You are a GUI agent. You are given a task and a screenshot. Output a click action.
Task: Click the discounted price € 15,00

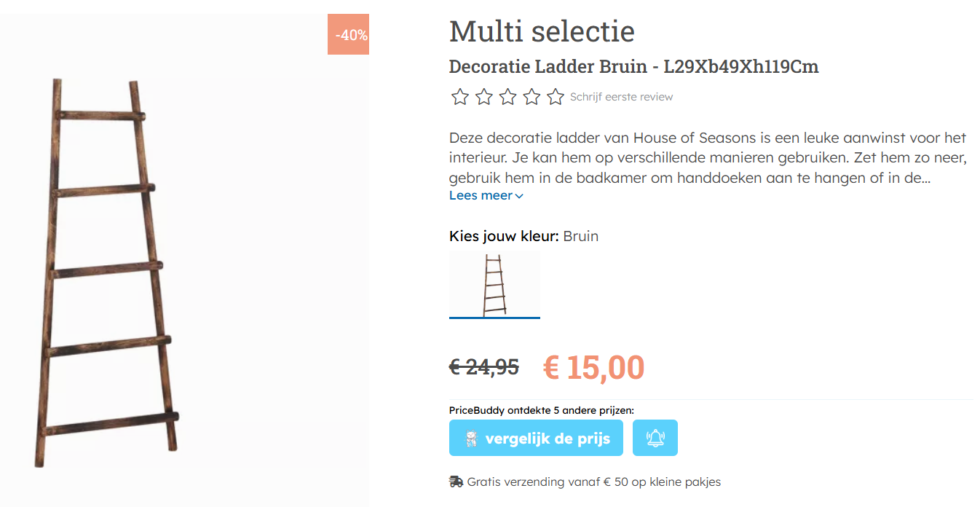click(594, 367)
